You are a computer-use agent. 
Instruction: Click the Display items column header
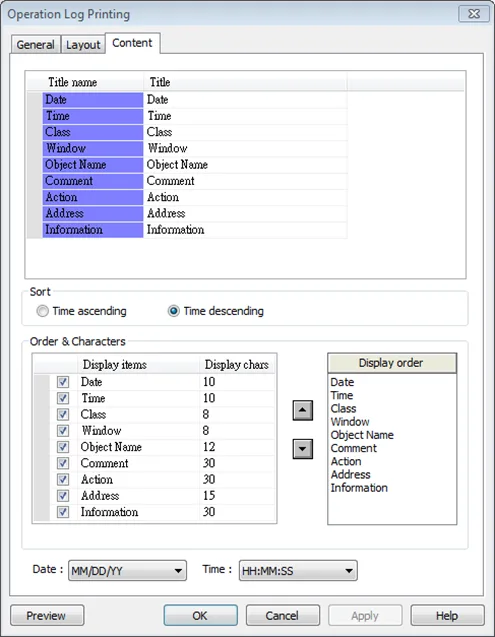[x=138, y=364]
